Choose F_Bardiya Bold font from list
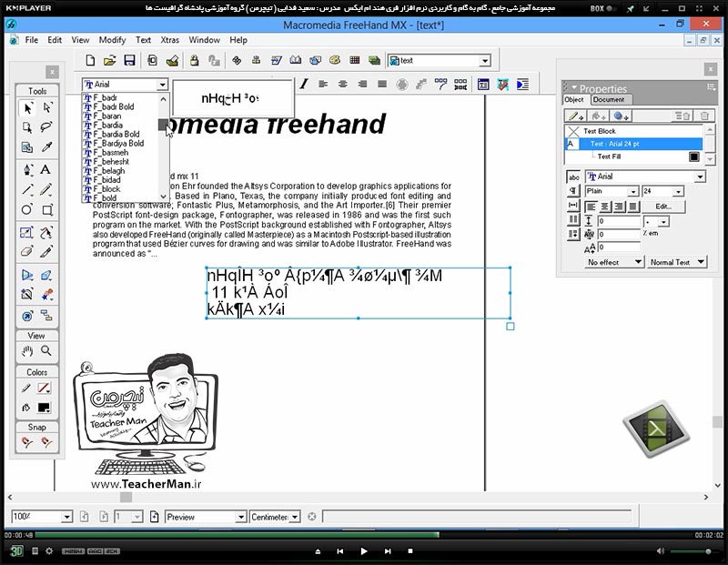Viewport: 728px width, 565px height. [x=120, y=143]
